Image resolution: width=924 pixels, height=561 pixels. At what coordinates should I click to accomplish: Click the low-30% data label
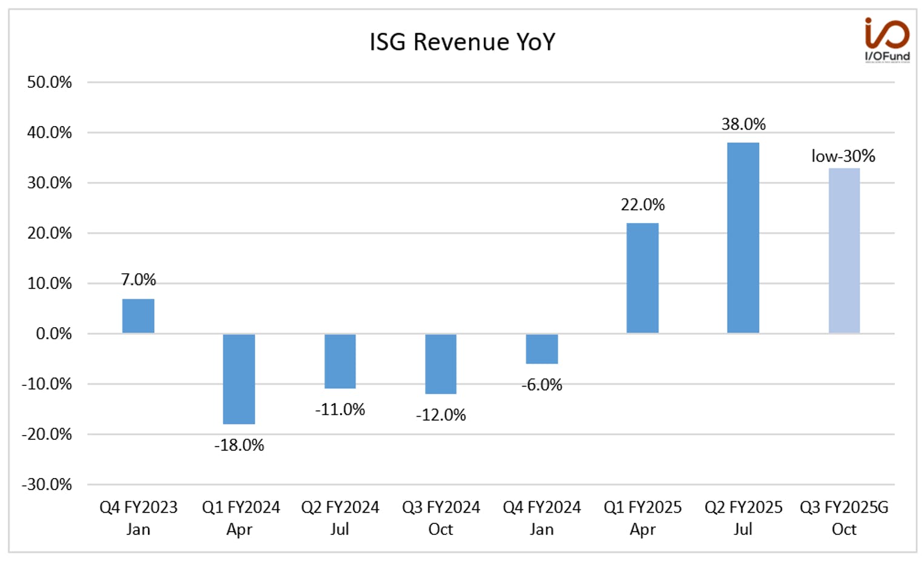pos(843,156)
